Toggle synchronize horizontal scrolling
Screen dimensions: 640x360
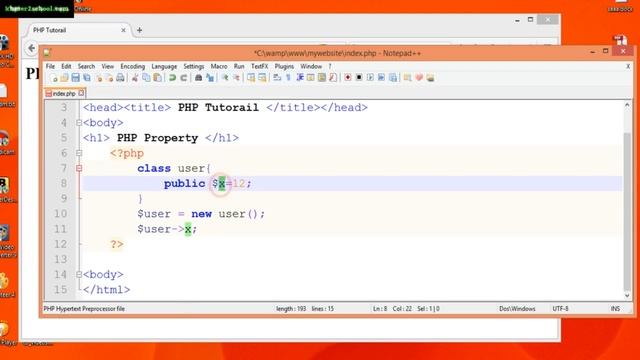point(262,78)
